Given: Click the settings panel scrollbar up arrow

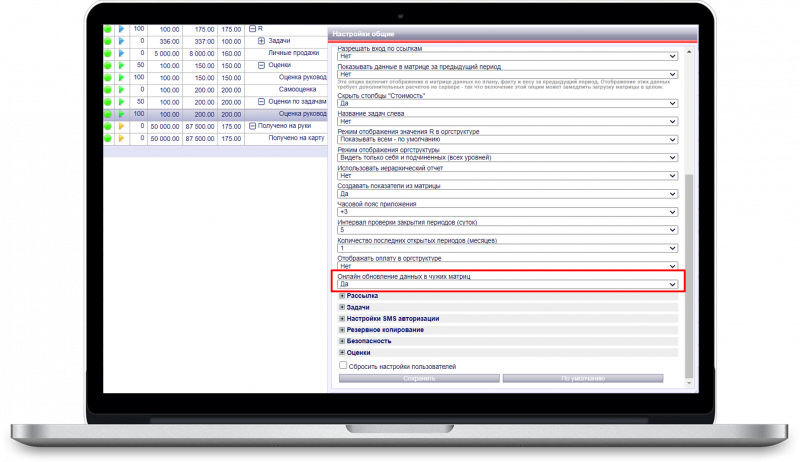Looking at the screenshot, I should 689,52.
